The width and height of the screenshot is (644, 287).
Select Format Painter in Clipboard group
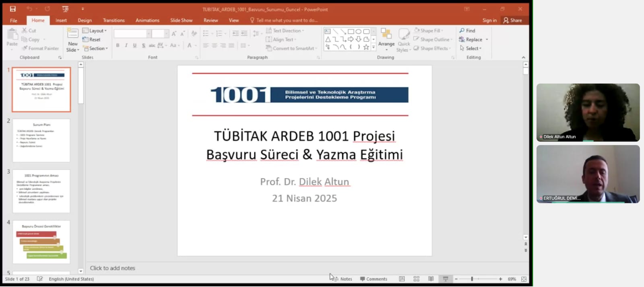point(40,48)
